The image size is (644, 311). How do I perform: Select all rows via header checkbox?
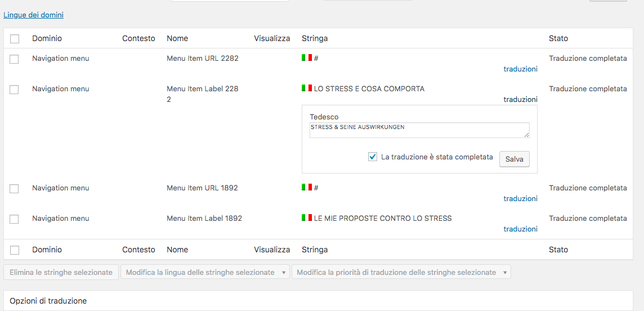point(15,39)
